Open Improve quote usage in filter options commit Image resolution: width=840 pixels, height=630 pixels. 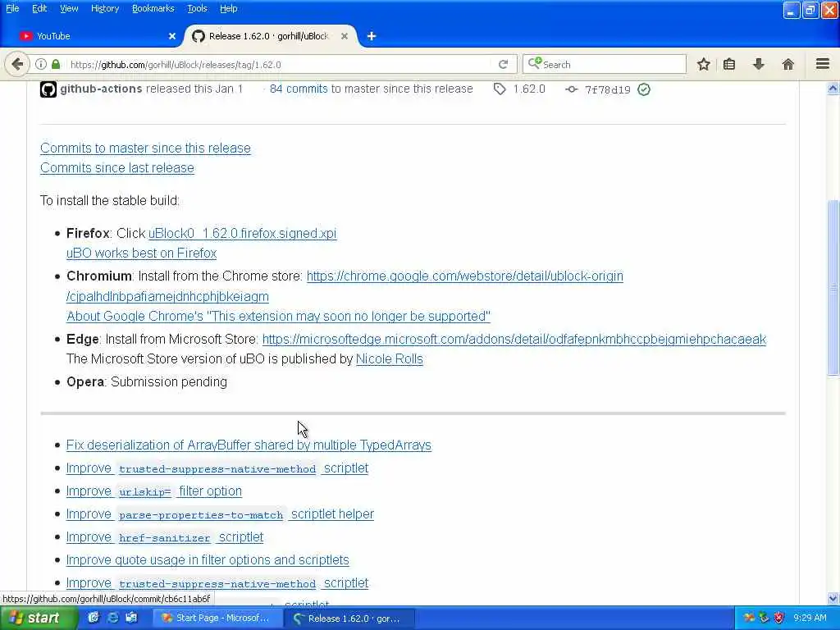208,559
